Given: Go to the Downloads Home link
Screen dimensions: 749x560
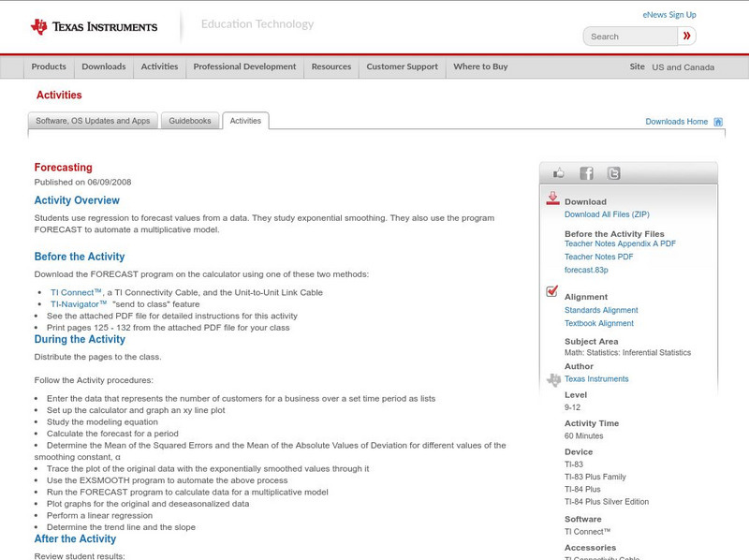Looking at the screenshot, I should (676, 122).
